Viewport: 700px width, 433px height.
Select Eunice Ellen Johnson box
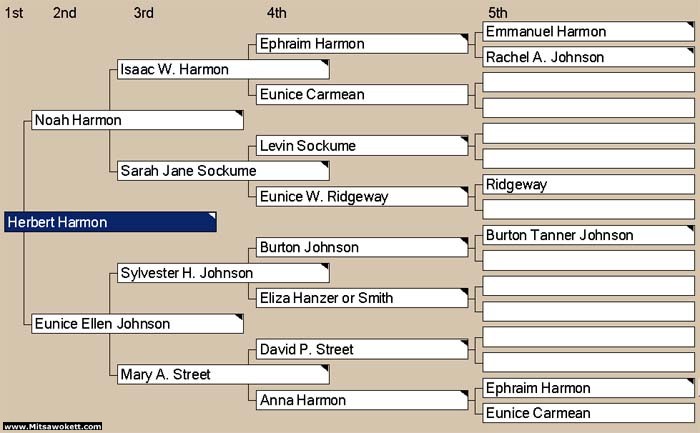(138, 324)
